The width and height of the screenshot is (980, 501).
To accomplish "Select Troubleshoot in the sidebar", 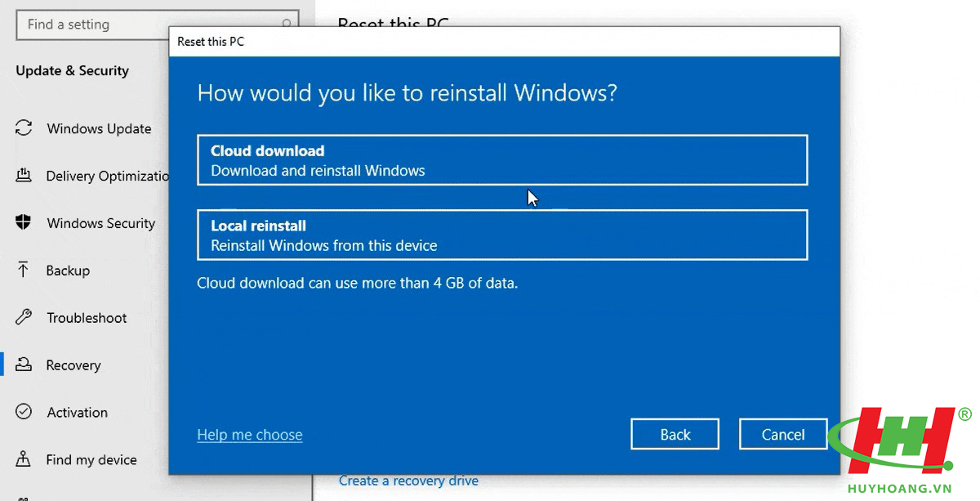I will click(x=87, y=318).
